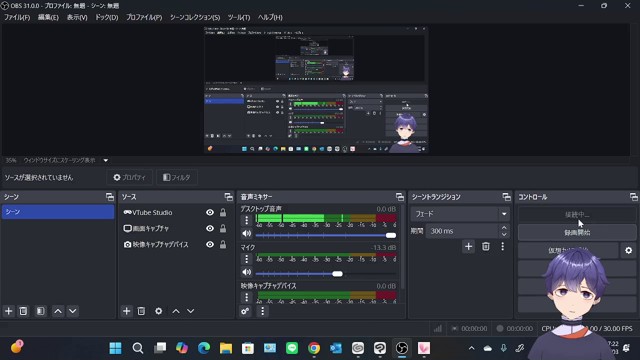Delete selected source with trash icon

point(141,311)
